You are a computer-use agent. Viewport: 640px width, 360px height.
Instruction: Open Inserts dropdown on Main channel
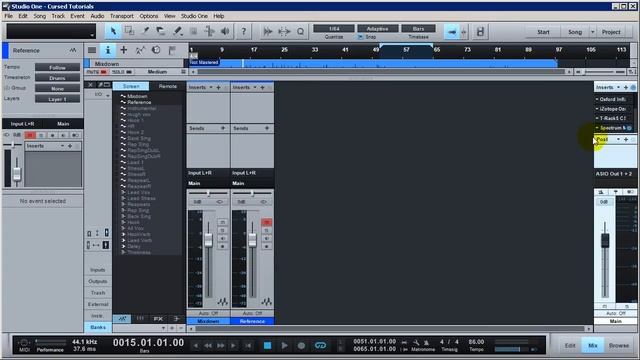618,87
